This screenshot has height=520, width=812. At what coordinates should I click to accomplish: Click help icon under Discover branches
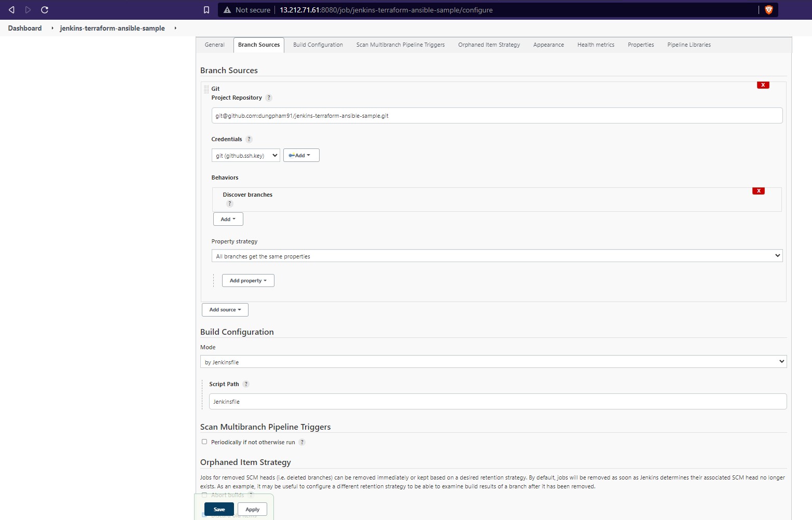230,203
